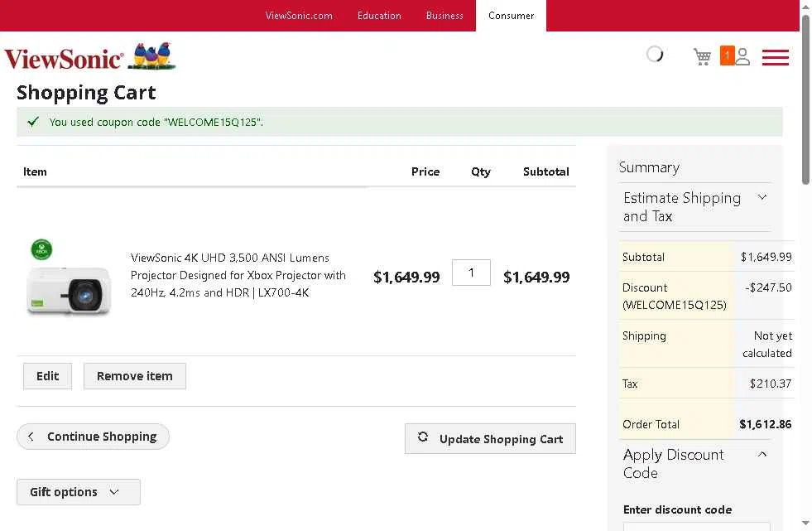Expand the Gift options dropdown

(x=78, y=492)
